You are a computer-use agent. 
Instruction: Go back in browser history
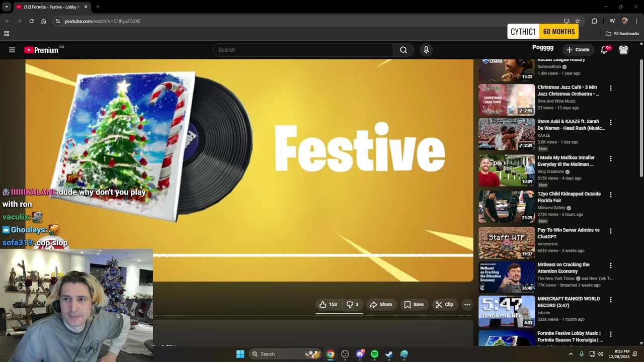coord(7,21)
